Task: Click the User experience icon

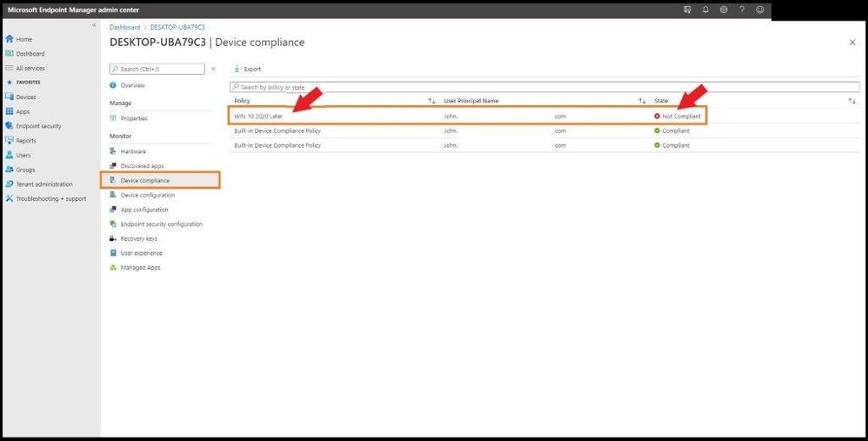Action: pyautogui.click(x=113, y=253)
